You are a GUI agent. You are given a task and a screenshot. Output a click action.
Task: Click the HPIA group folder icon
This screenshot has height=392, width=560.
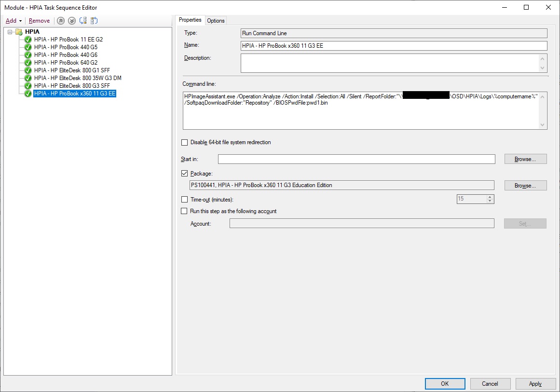19,31
